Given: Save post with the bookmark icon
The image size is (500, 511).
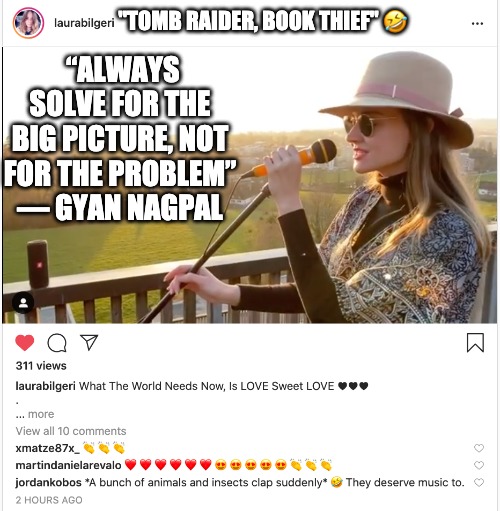Looking at the screenshot, I should click(475, 343).
